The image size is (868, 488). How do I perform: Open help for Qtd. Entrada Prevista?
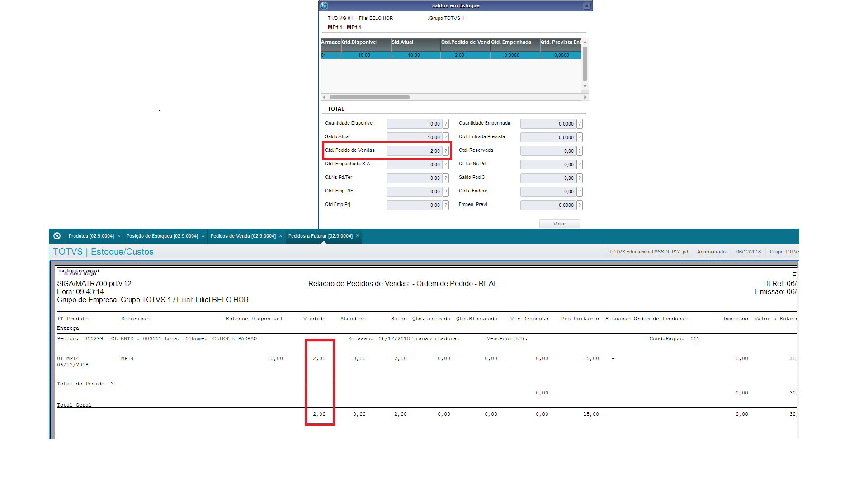click(x=580, y=137)
